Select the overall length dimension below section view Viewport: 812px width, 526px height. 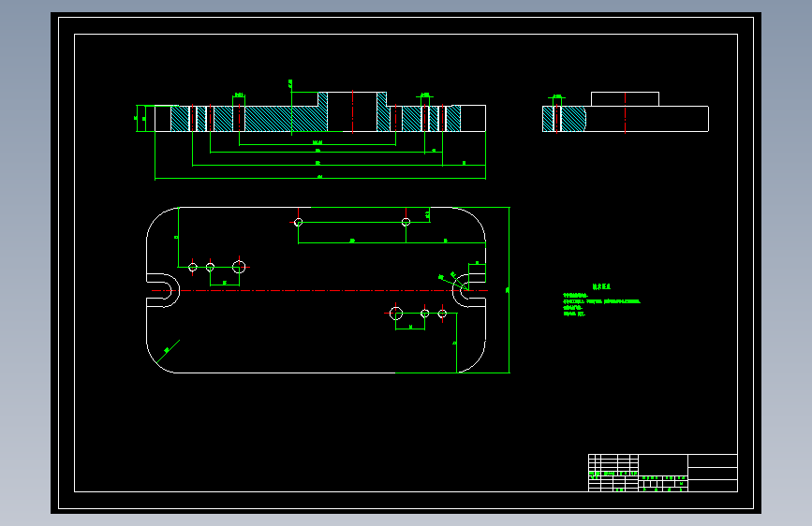tap(320, 178)
